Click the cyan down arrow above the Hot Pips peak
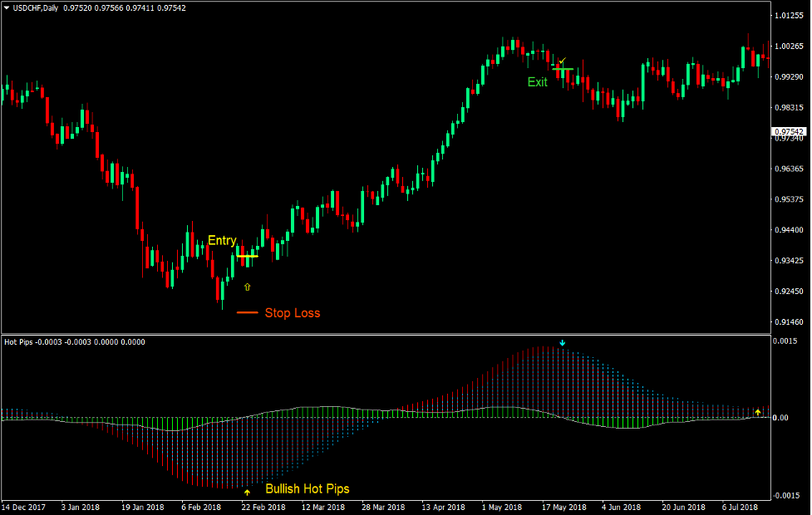The width and height of the screenshot is (812, 515). click(x=564, y=341)
